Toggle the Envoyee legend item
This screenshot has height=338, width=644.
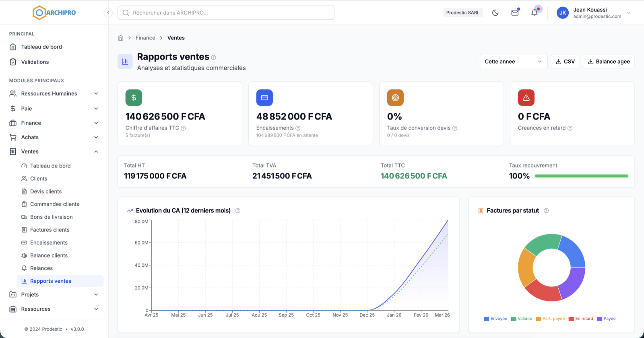click(x=495, y=319)
